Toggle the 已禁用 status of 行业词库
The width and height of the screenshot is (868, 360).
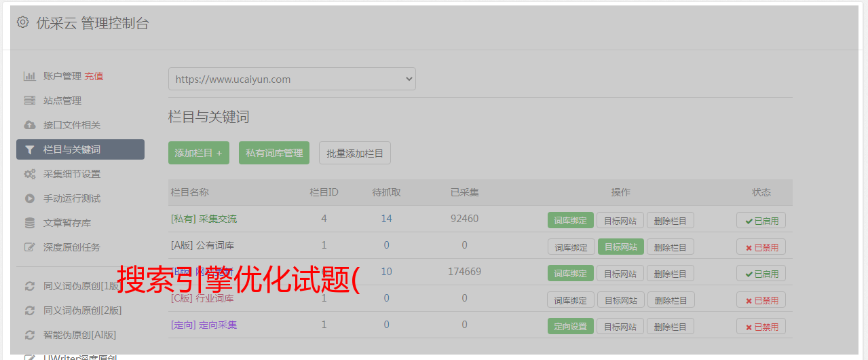click(x=761, y=300)
